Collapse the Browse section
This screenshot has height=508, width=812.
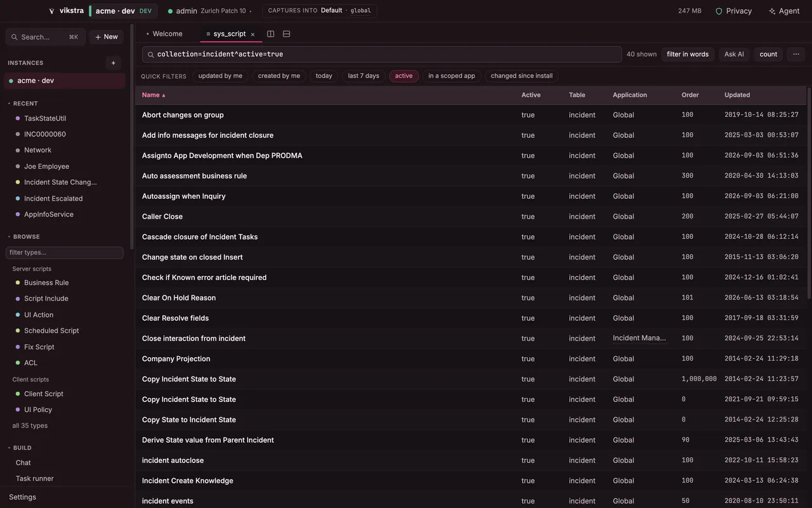[x=23, y=237]
